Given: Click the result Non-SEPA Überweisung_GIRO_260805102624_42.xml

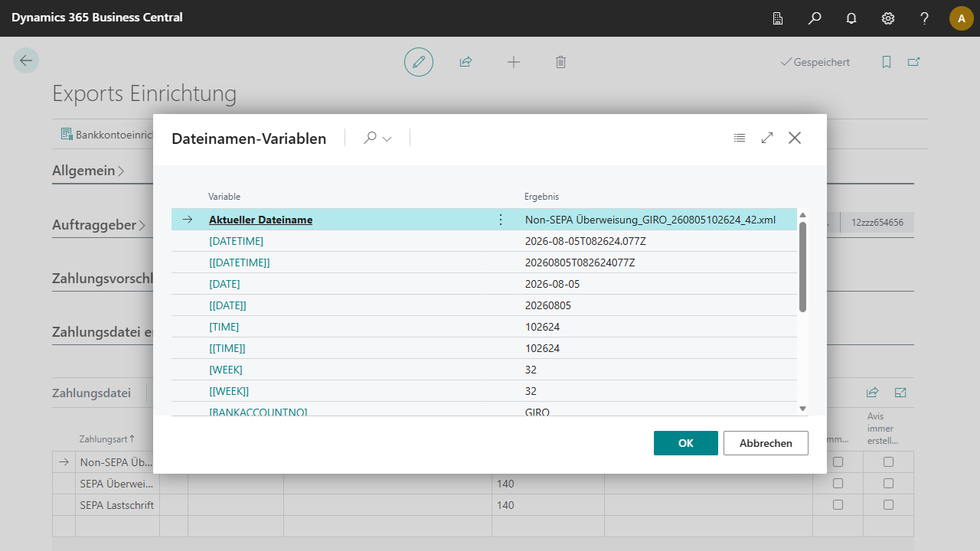Looking at the screenshot, I should click(x=650, y=220).
